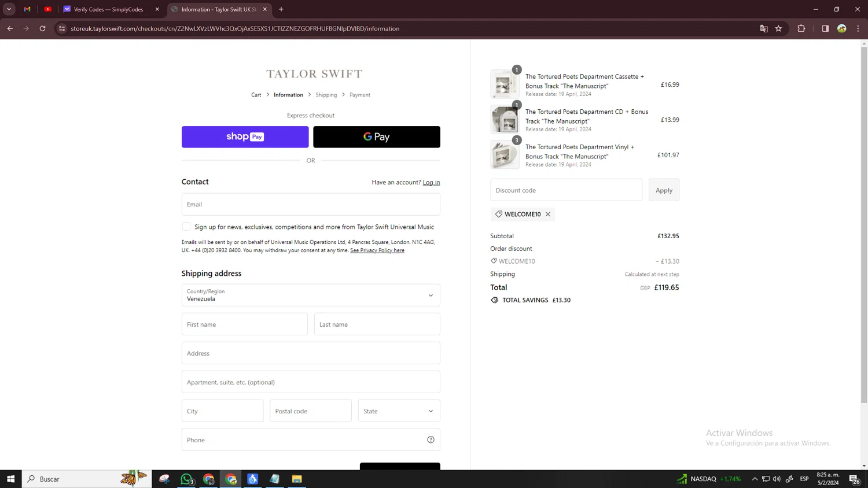The image size is (868, 488).
Task: Focus the City field
Action: pos(223,411)
